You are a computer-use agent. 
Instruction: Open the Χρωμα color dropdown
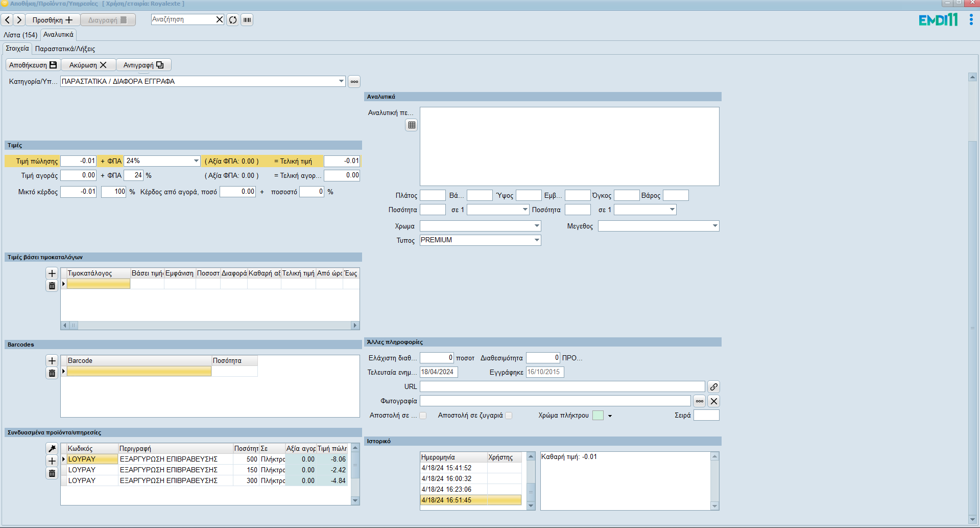pos(537,226)
